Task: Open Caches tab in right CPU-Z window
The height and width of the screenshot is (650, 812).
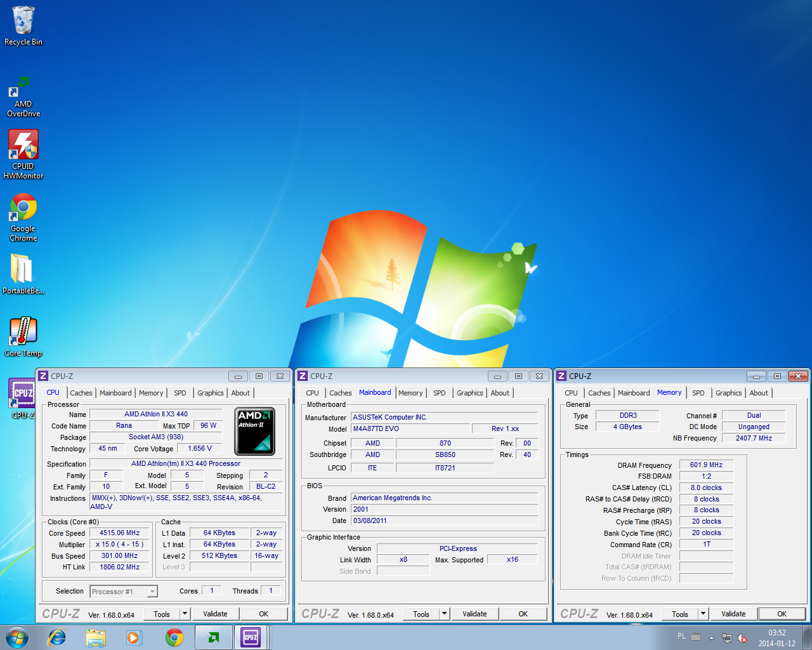Action: click(599, 393)
